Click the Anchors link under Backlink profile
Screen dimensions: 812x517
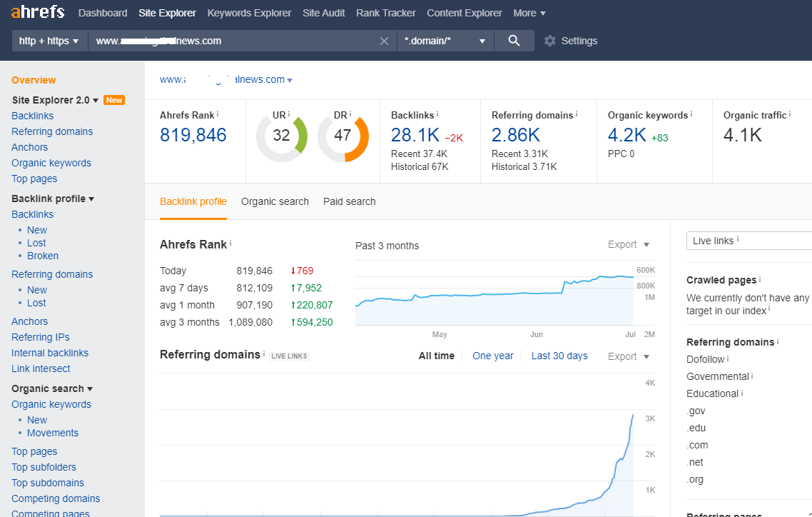coord(29,322)
